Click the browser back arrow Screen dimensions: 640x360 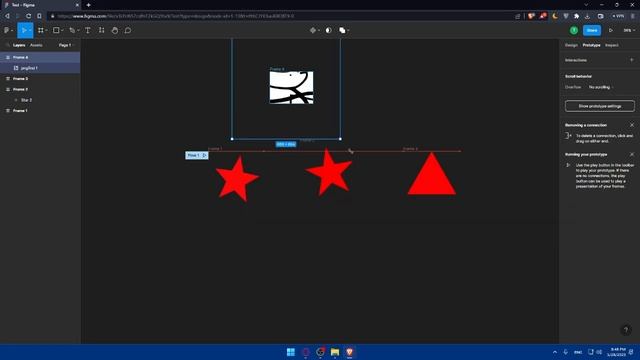7,16
